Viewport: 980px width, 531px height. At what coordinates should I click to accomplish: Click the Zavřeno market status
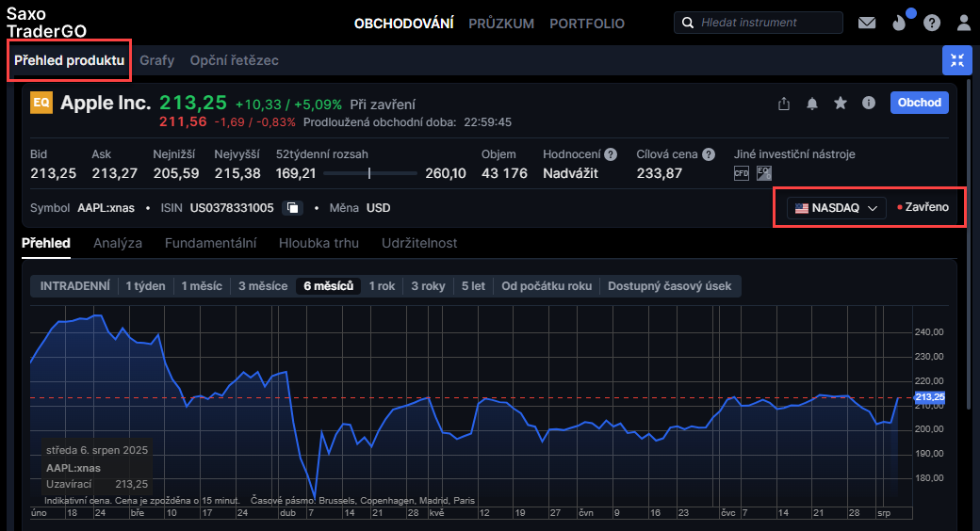click(923, 207)
